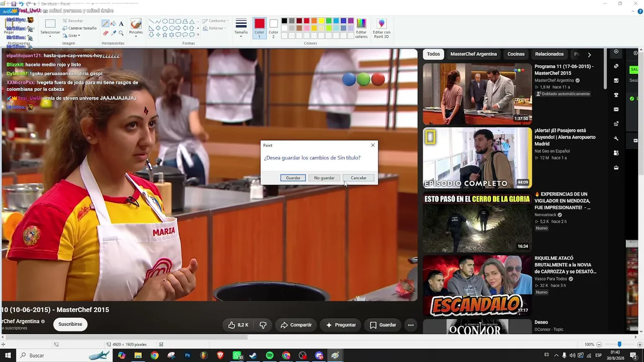Select the Text tool in Paint
The image size is (644, 362).
[x=121, y=24]
